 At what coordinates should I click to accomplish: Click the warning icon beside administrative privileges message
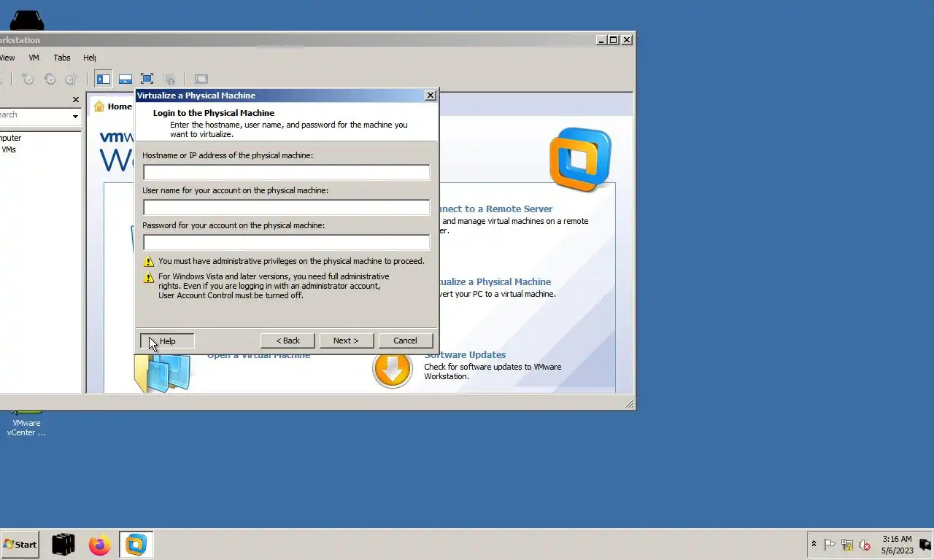[x=149, y=261]
